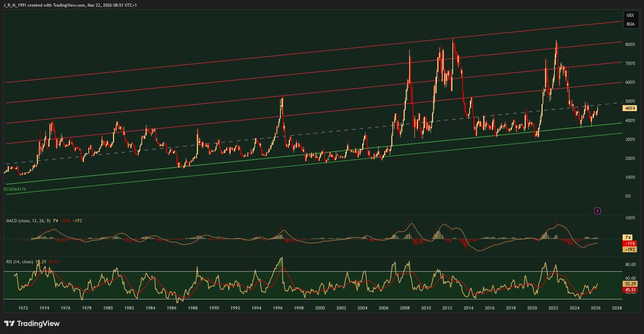The image size is (644, 334).
Task: Click the 1984 time axis label
Action: pos(150,308)
